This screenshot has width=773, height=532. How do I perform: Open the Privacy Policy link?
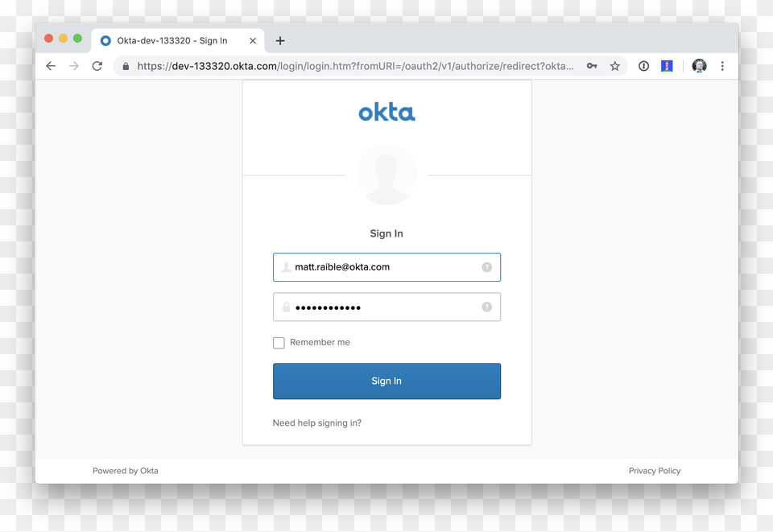654,471
